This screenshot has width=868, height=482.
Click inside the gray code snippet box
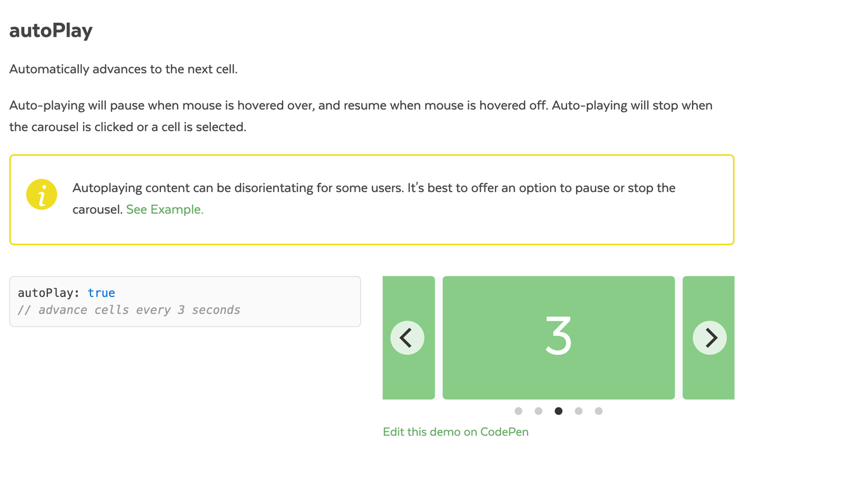pos(185,301)
